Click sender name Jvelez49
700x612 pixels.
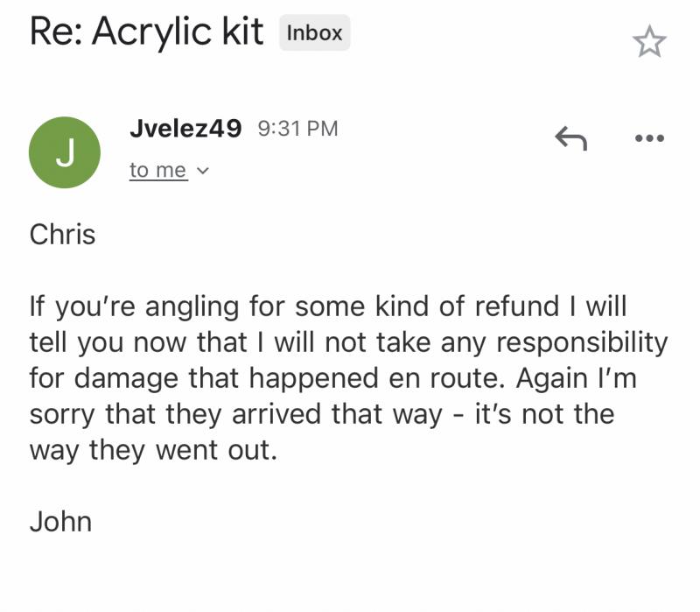coord(185,128)
